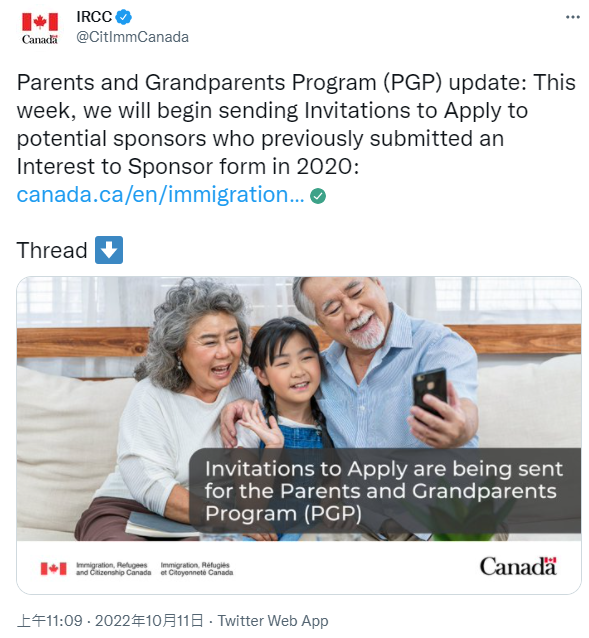Follow the canada.ca/en/immigration link

tap(160, 194)
